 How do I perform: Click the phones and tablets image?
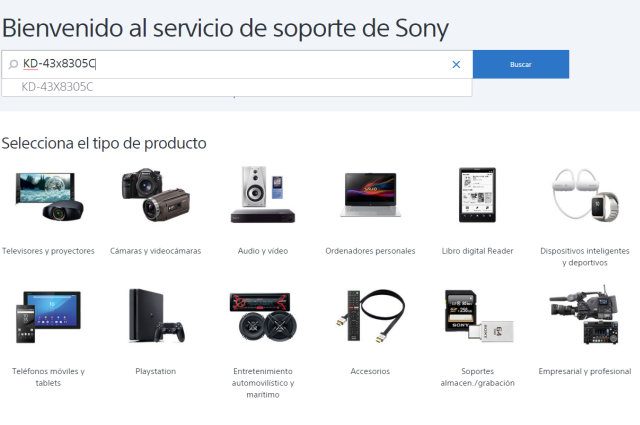tap(48, 317)
